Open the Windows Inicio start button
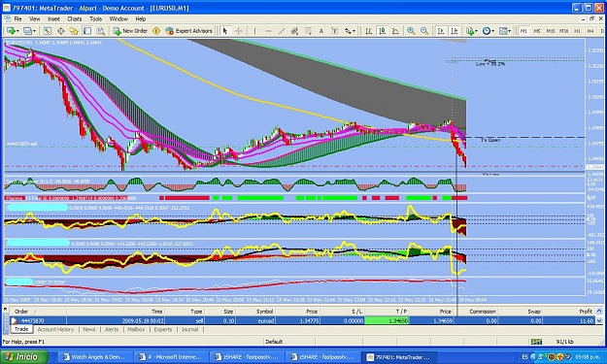Image resolution: width=607 pixels, height=364 pixels. 24,356
